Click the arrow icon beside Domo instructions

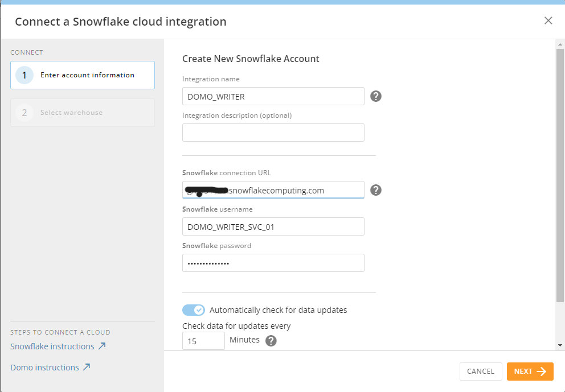point(87,367)
